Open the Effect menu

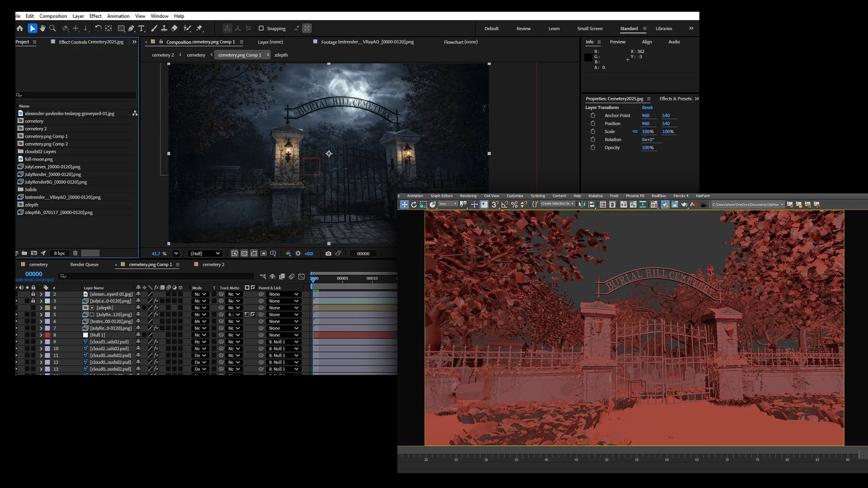point(95,16)
